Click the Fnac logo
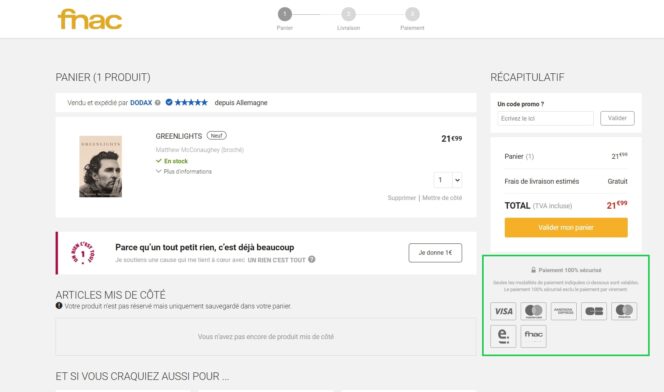The width and height of the screenshot is (664, 392). pyautogui.click(x=90, y=19)
